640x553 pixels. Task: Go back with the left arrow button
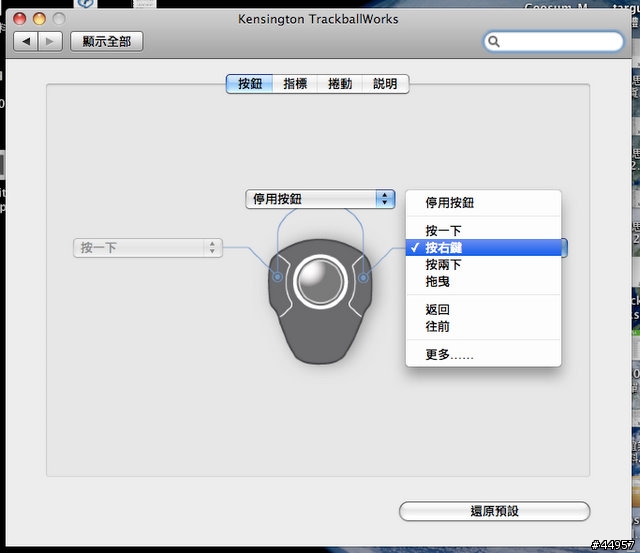click(26, 41)
